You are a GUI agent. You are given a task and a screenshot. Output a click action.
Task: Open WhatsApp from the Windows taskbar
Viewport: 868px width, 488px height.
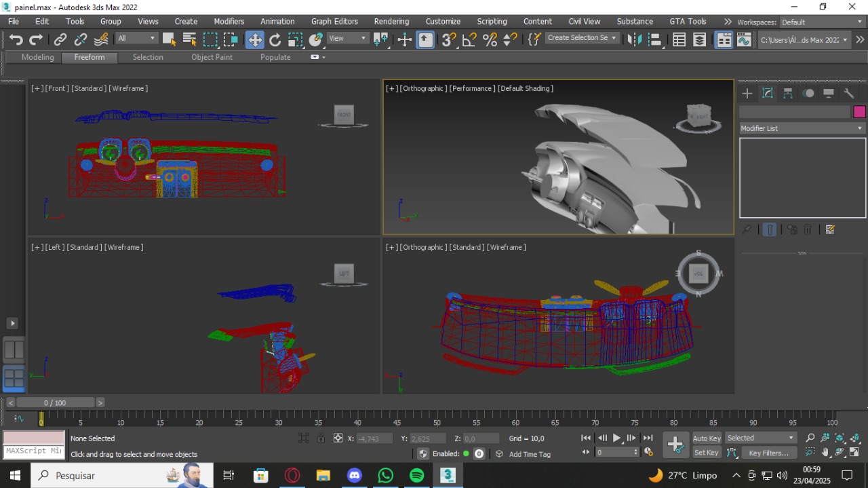tap(386, 475)
